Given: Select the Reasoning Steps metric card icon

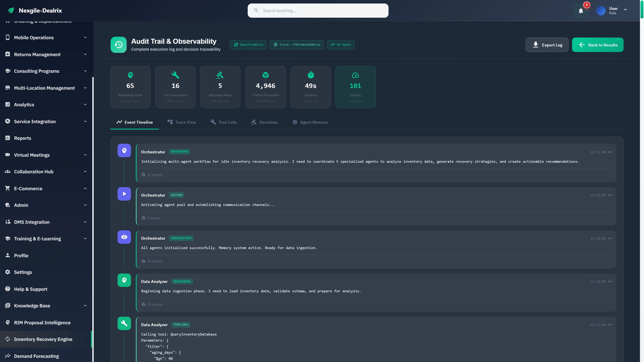Looking at the screenshot, I should pos(130,75).
